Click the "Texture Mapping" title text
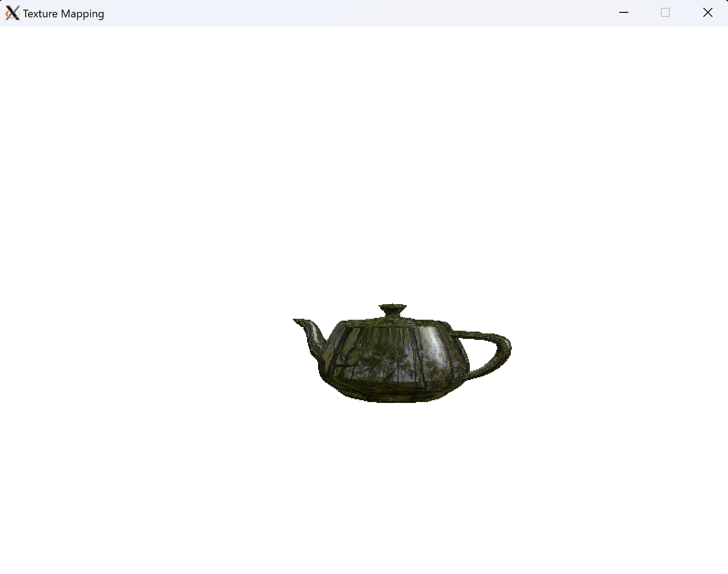728x574 pixels. [x=64, y=14]
